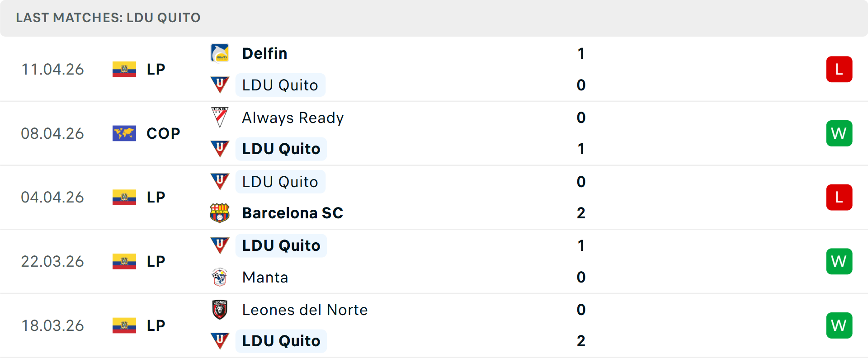Select the Always Ready club crest
The height and width of the screenshot is (358, 868).
(x=220, y=118)
